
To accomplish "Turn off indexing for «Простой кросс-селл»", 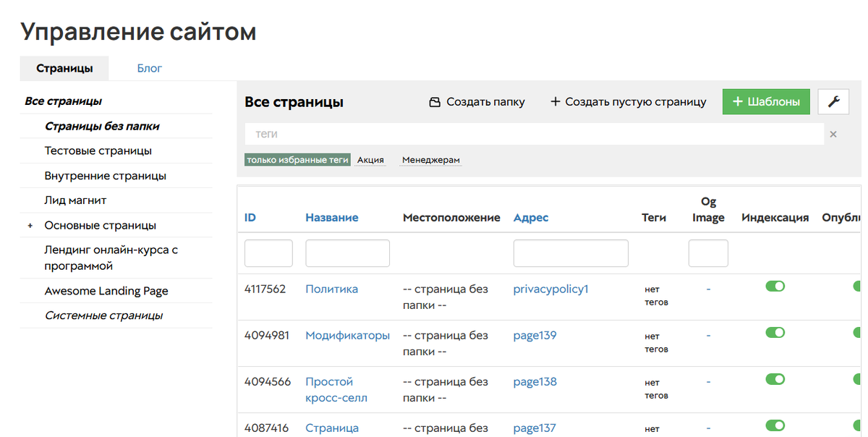I will [775, 378].
